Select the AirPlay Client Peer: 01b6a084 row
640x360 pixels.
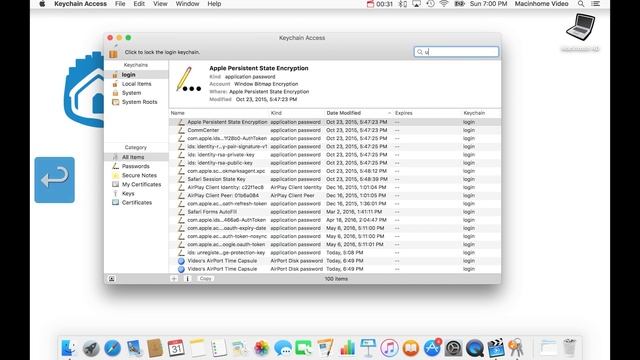[x=335, y=196]
